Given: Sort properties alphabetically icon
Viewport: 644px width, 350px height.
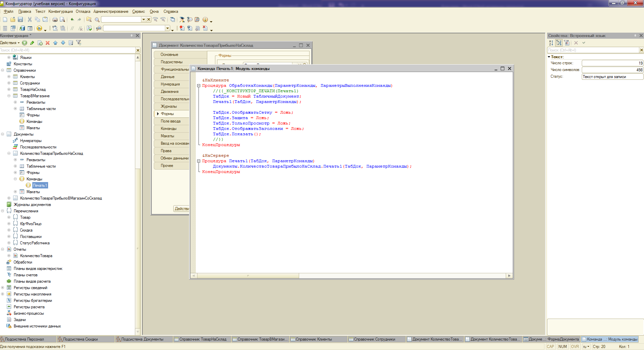Looking at the screenshot, I should tap(551, 43).
